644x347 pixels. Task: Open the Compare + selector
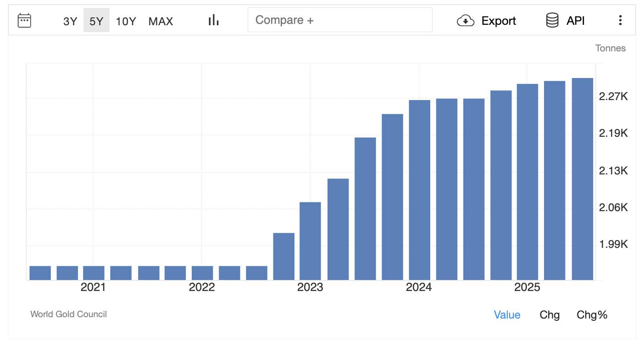click(340, 20)
